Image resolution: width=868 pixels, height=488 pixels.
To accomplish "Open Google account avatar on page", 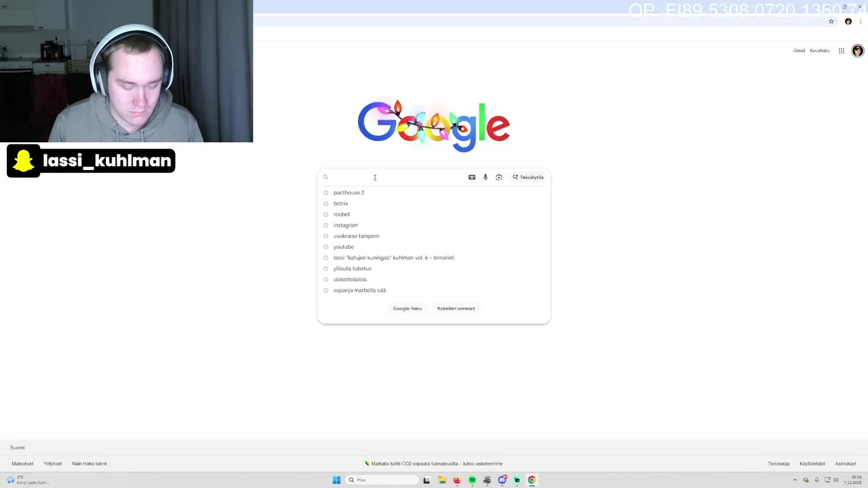I will 857,51.
